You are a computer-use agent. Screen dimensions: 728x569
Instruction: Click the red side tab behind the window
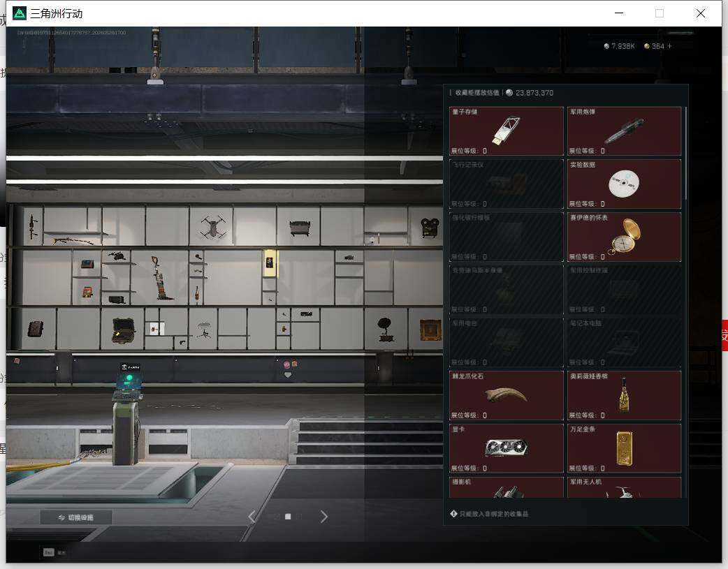(725, 335)
